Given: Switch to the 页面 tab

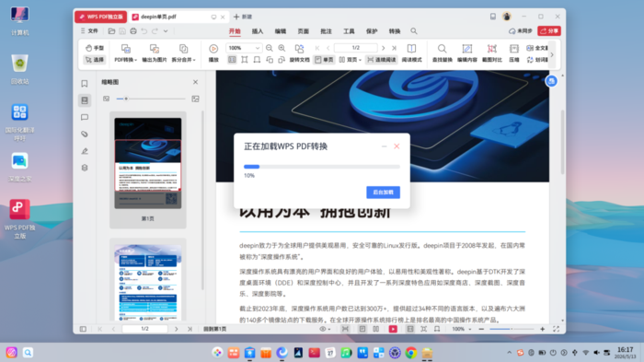Looking at the screenshot, I should [303, 31].
